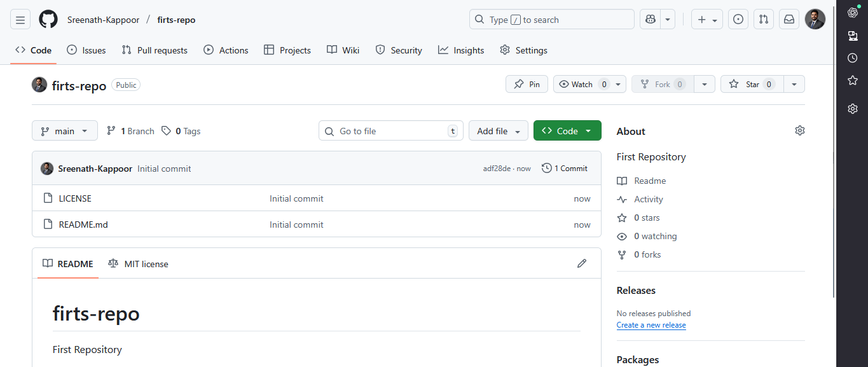
Task: Click the pull requests icon in the header
Action: (763, 19)
